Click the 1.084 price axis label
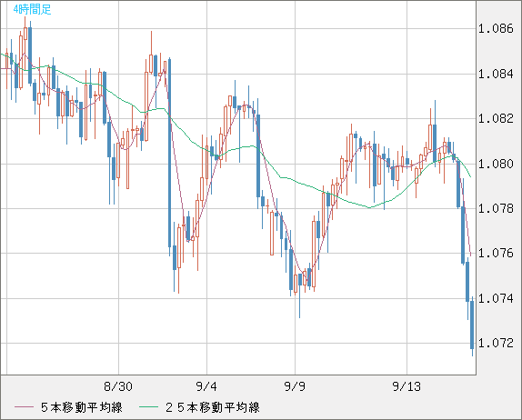This screenshot has height=420, width=522. (x=496, y=74)
